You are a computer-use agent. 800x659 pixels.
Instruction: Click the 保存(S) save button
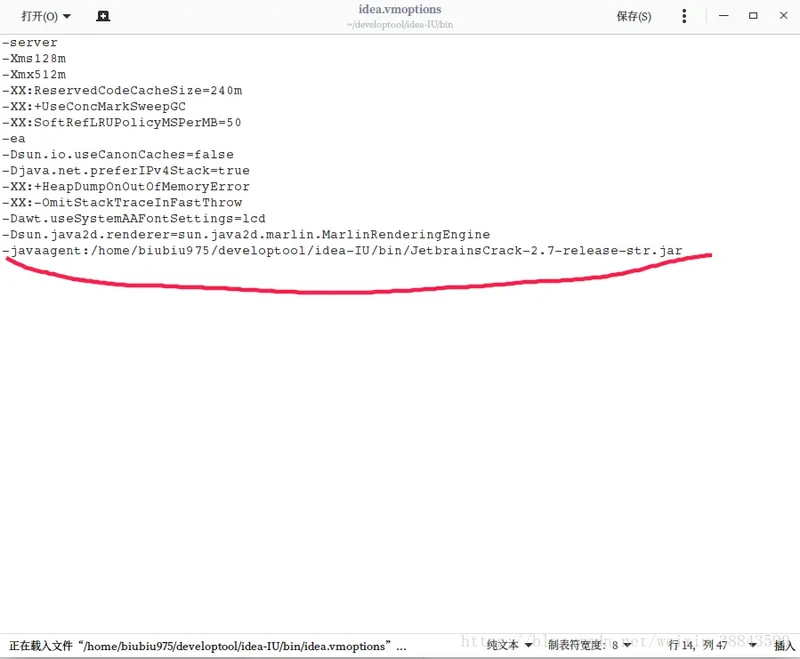pos(633,17)
